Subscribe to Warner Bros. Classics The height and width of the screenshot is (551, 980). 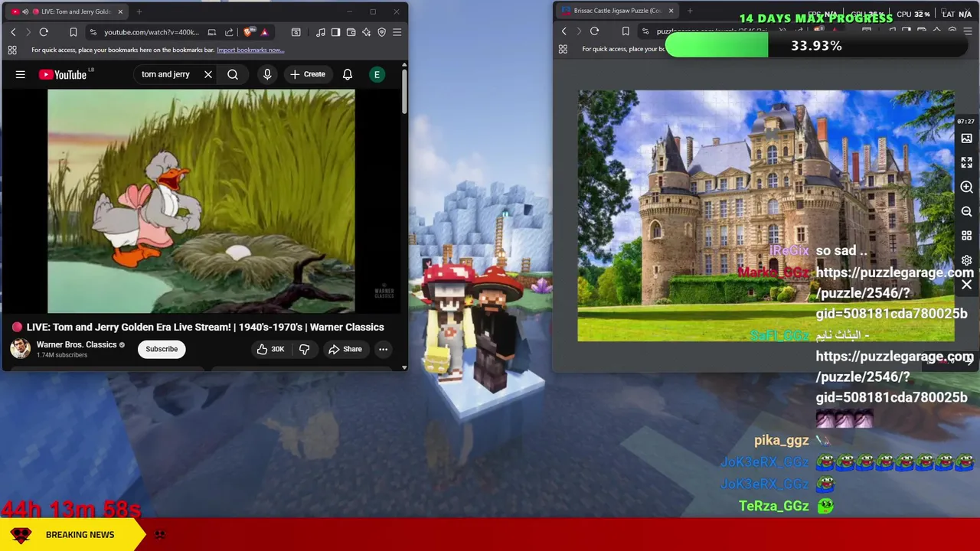coord(162,349)
